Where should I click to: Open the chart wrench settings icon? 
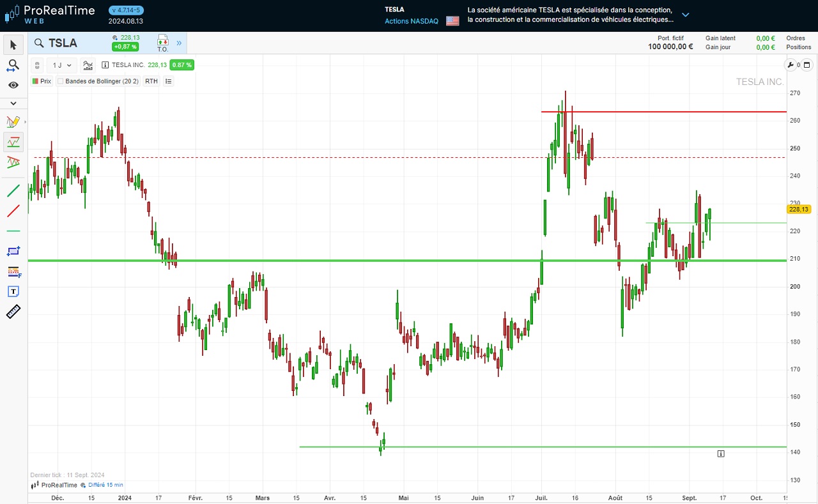pos(791,65)
